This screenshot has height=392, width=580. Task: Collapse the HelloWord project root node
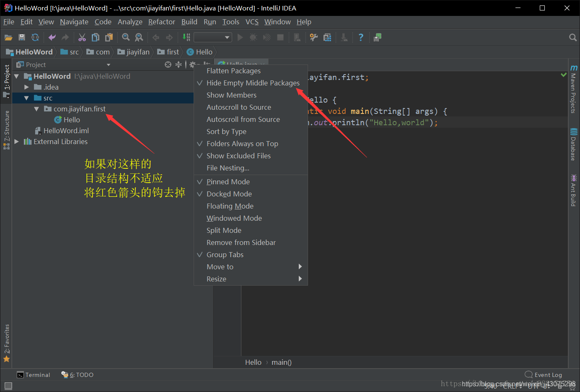click(17, 76)
